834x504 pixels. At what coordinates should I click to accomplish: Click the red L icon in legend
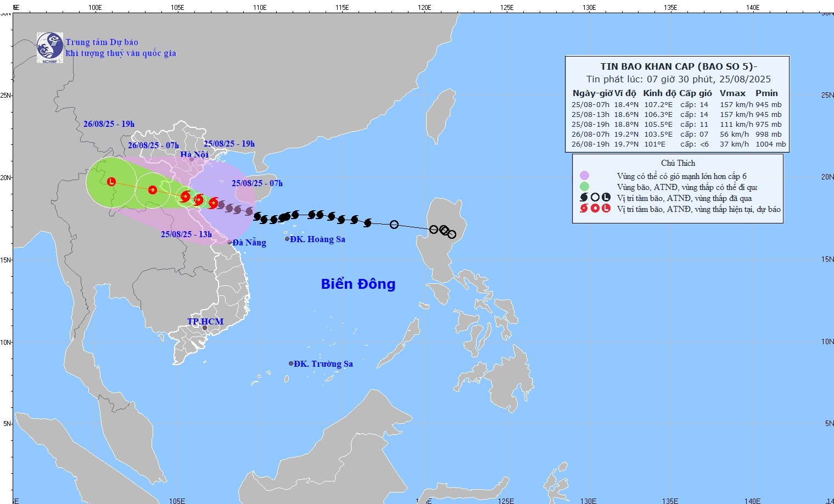606,209
